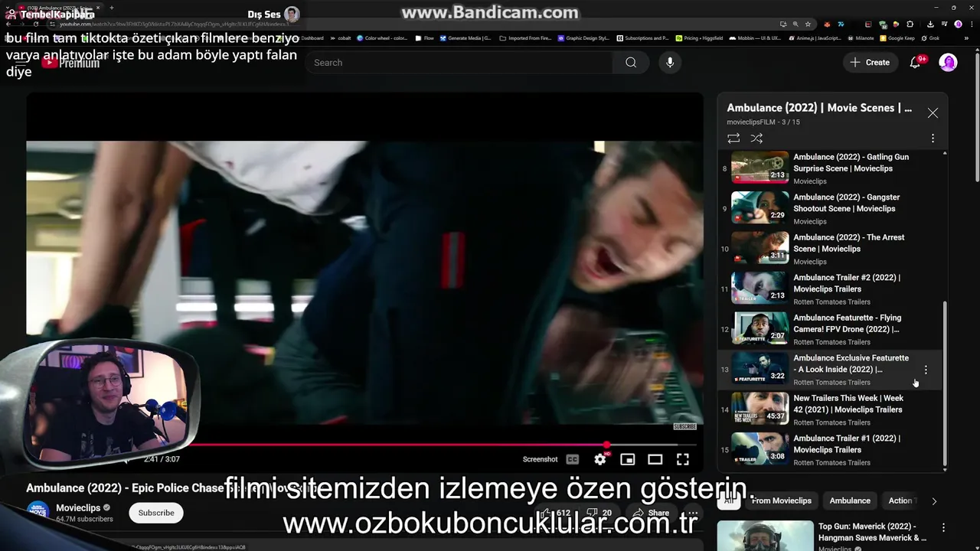Open the video player settings gear
The height and width of the screenshot is (551, 980).
(600, 459)
